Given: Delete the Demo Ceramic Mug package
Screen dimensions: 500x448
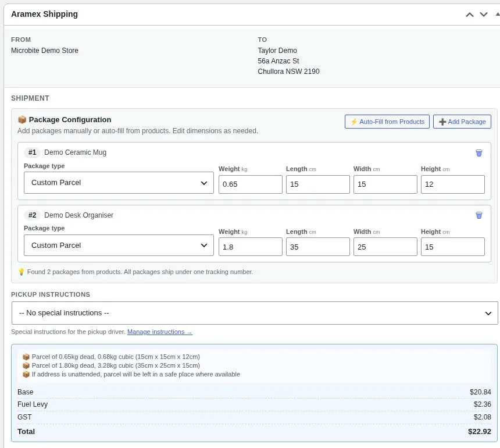Looking at the screenshot, I should pos(478,153).
